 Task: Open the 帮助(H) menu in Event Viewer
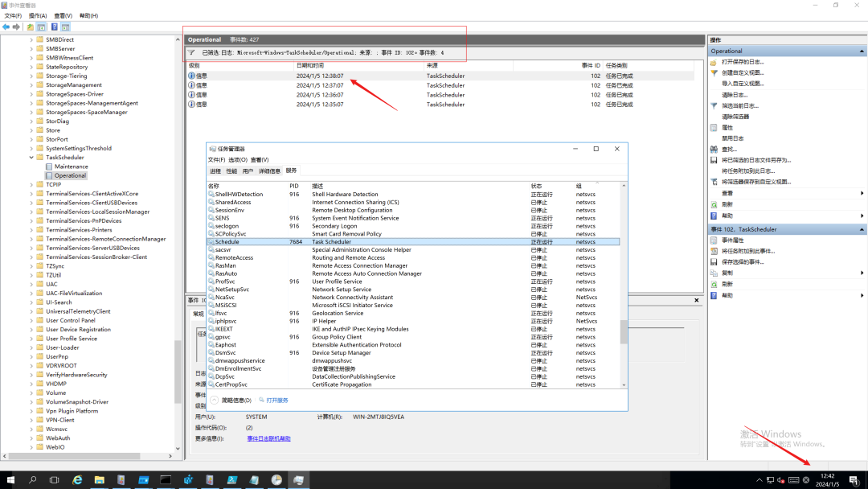click(x=88, y=15)
